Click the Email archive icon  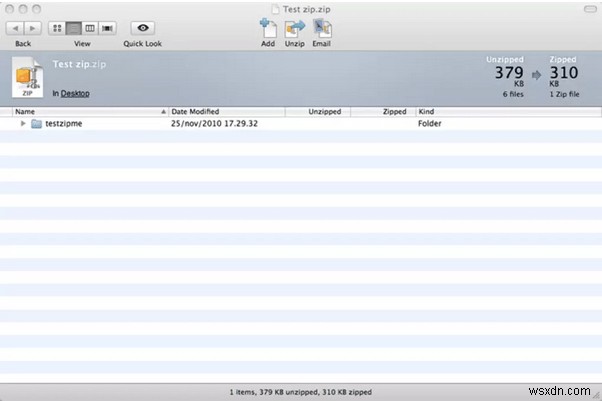(322, 29)
